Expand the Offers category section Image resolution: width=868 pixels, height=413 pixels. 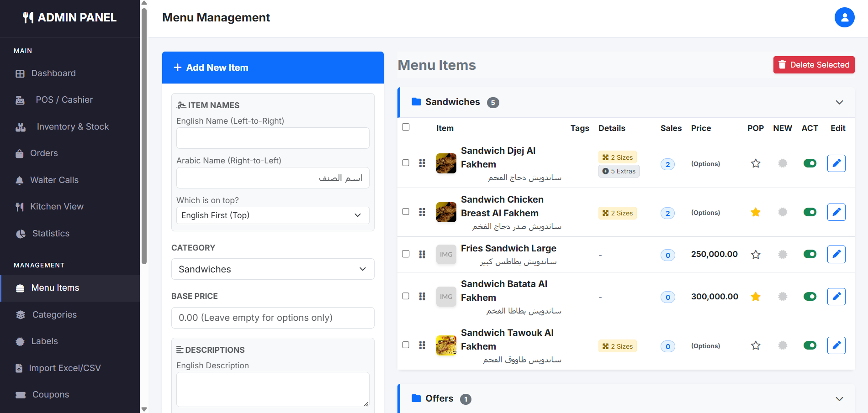point(839,399)
